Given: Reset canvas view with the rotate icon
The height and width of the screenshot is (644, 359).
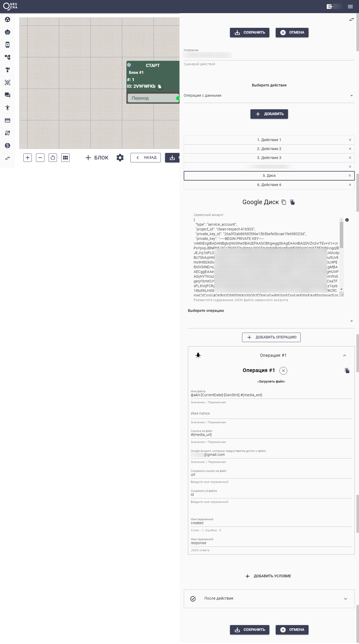Looking at the screenshot, I should coord(53,158).
